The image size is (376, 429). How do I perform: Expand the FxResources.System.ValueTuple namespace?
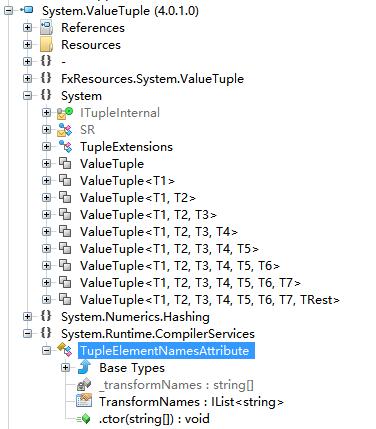[x=28, y=79]
